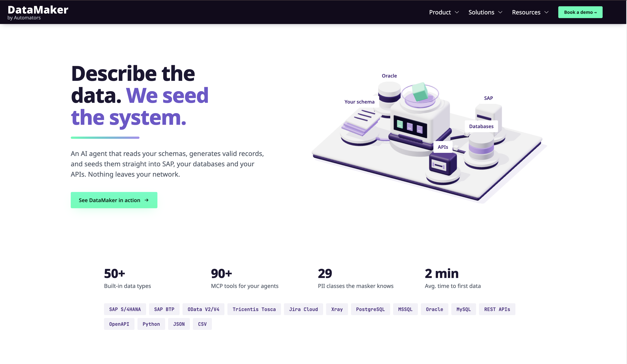Open the Solutions menu
Viewport: 627px width, 364px height.
coord(485,12)
